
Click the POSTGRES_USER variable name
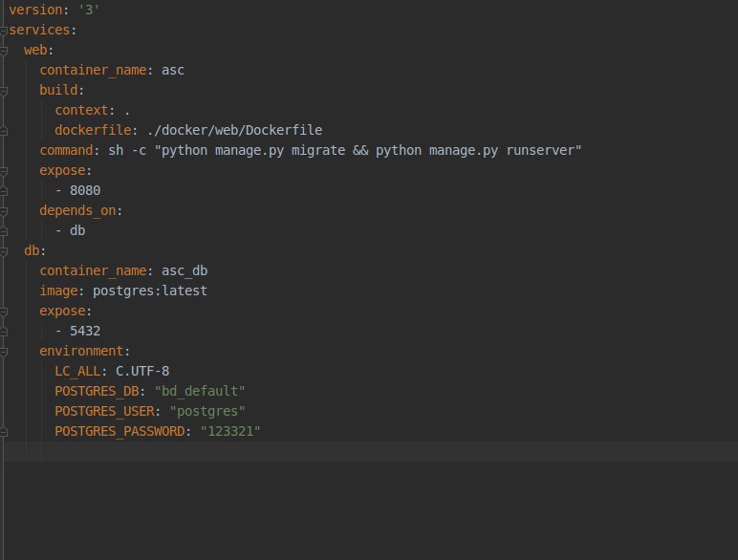coord(104,411)
